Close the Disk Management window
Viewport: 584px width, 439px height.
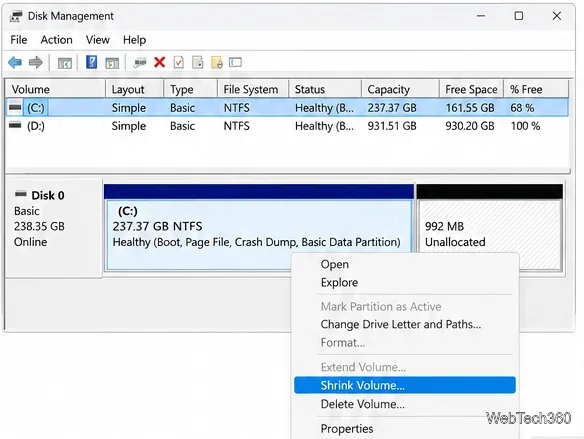pos(556,16)
